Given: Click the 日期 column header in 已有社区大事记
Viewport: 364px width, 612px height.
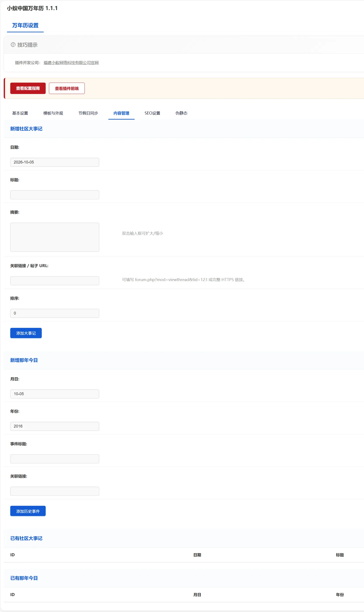Looking at the screenshot, I should coord(197,555).
